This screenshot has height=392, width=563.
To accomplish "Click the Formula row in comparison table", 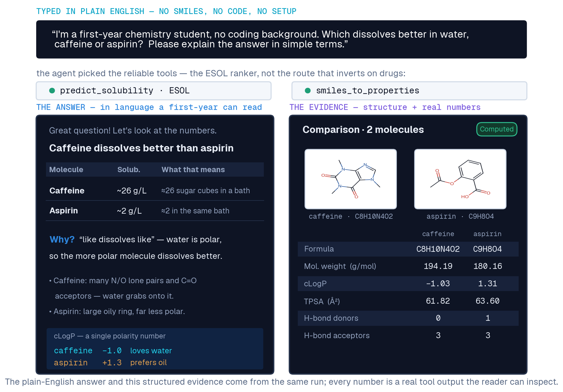I will coord(408,249).
